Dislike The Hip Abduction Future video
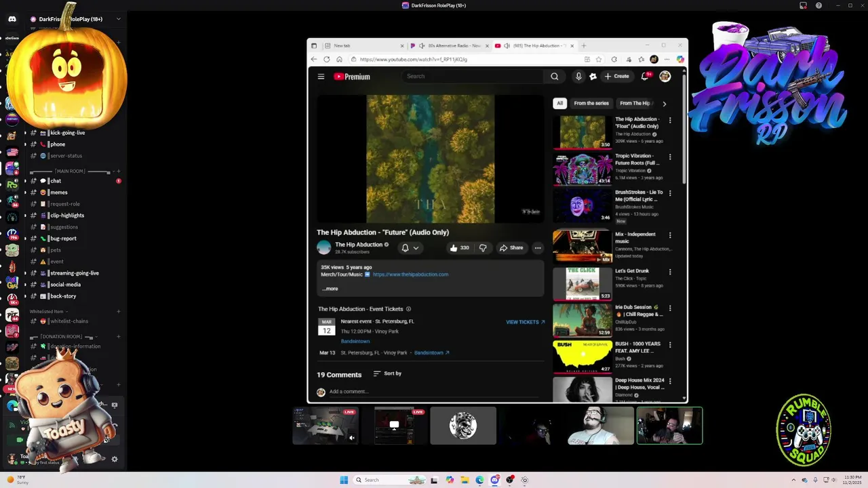Viewport: 868px width, 488px height. point(483,248)
